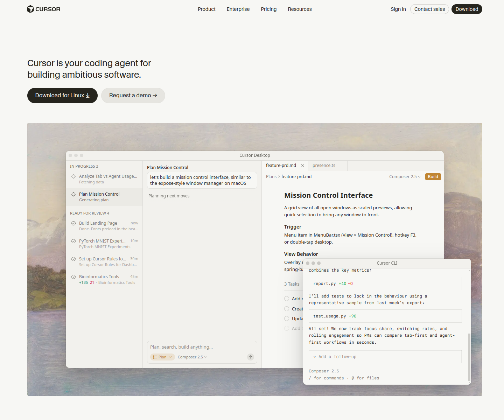Click the Request a demo button
Viewport: 504px width, 420px height.
click(x=133, y=96)
